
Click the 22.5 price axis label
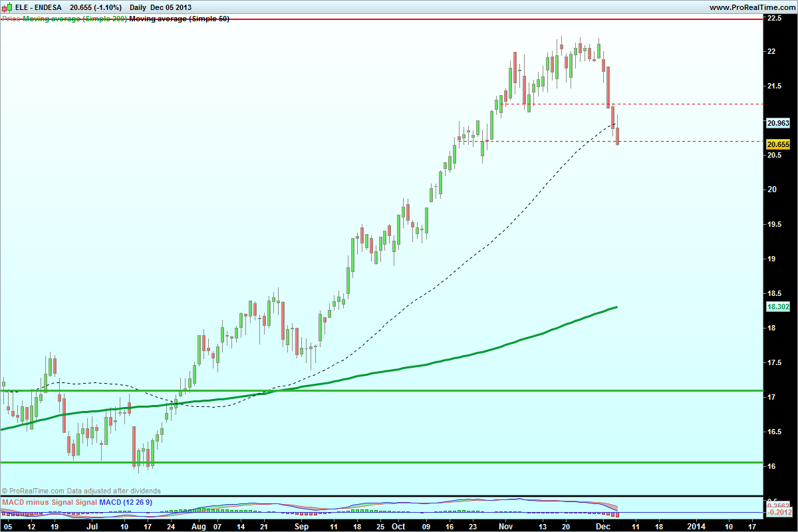(774, 18)
